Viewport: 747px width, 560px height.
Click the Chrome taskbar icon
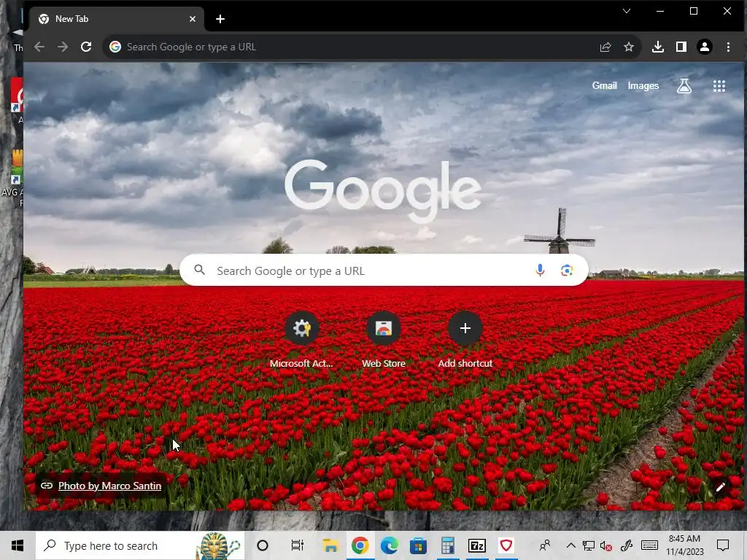coord(360,545)
